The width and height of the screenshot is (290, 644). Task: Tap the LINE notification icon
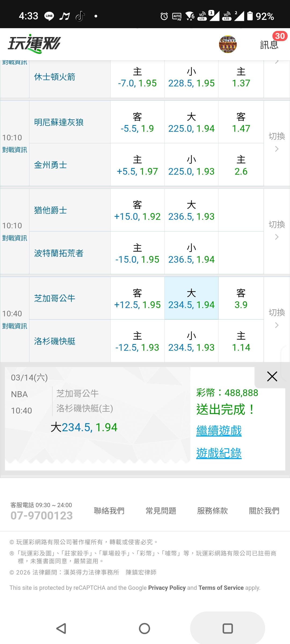point(49,16)
